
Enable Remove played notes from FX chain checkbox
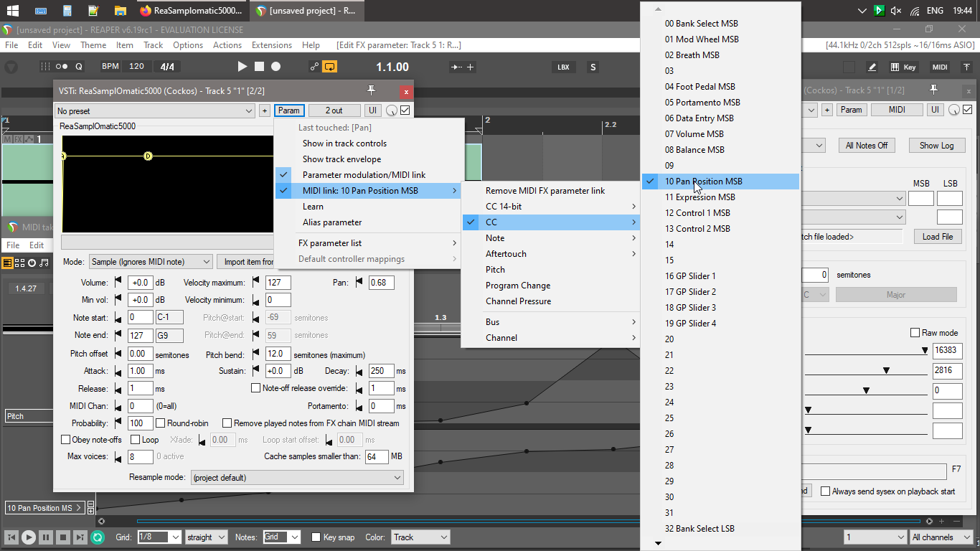[x=227, y=423]
